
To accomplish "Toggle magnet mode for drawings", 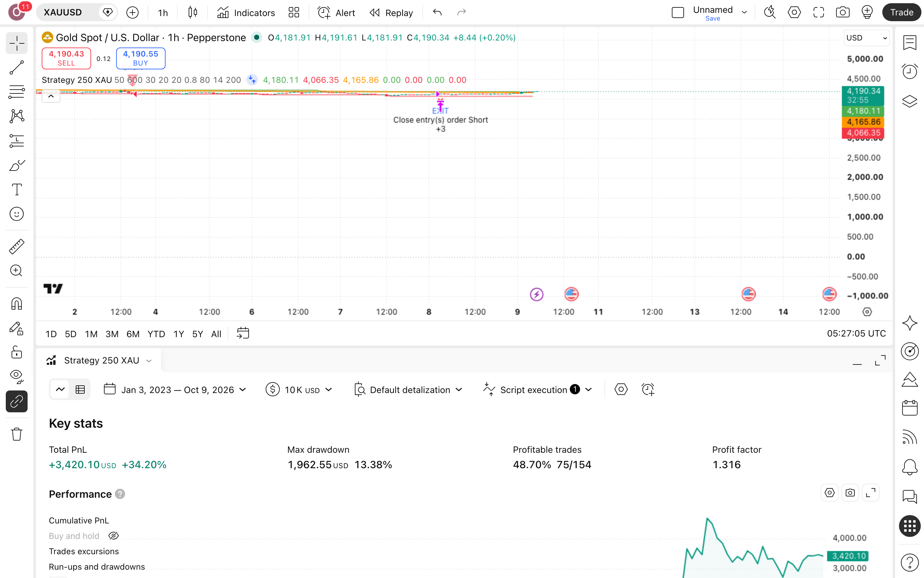I will tap(16, 303).
